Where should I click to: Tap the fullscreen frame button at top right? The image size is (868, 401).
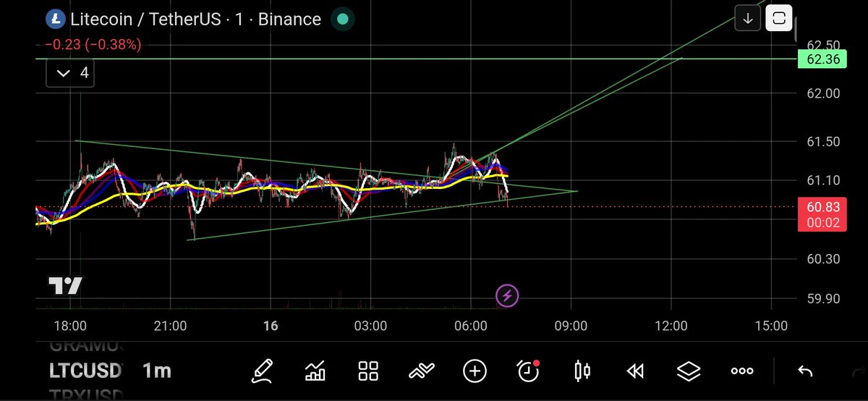point(779,18)
